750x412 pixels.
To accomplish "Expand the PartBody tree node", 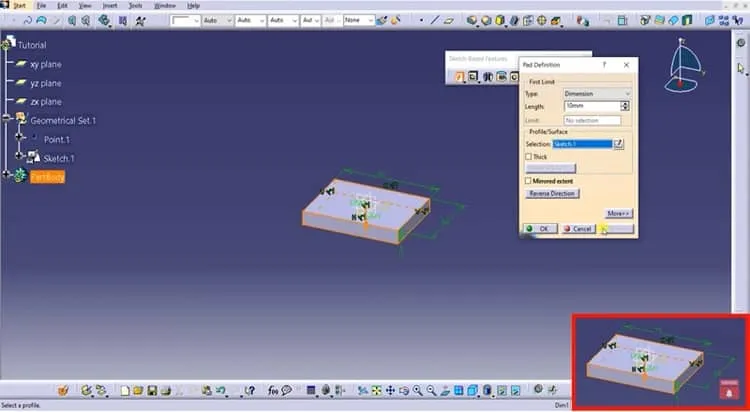I will pos(6,175).
